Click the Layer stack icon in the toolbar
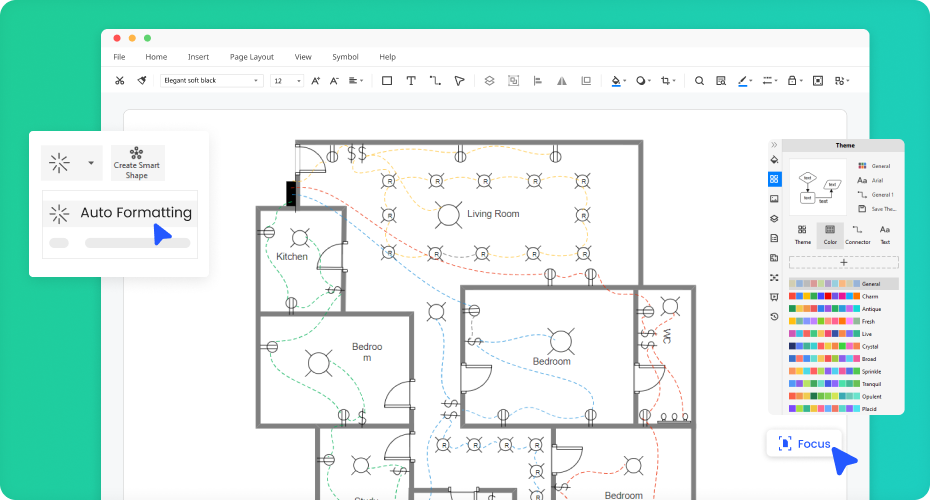Screen dimensions: 930x500 pyautogui.click(x=489, y=81)
